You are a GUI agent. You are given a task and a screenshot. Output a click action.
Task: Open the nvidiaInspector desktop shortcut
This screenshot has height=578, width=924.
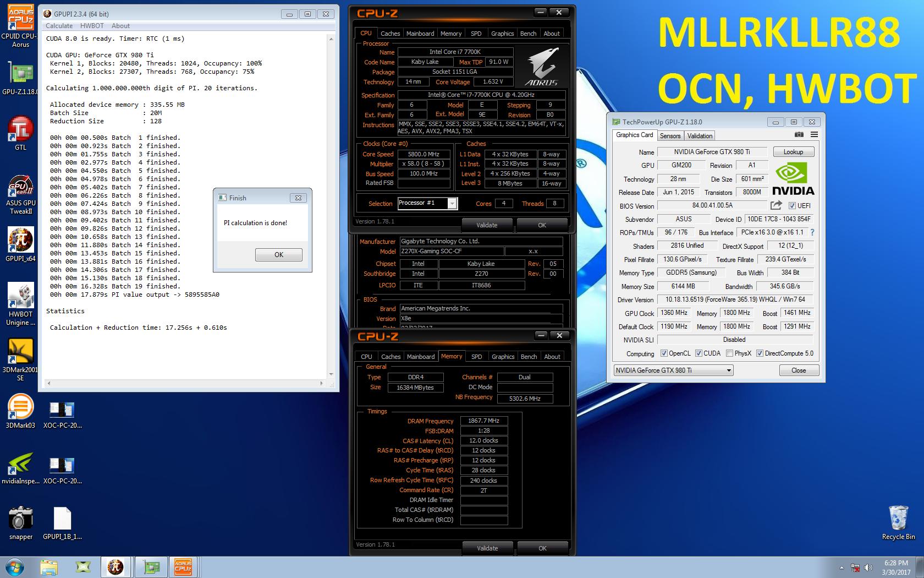20,468
